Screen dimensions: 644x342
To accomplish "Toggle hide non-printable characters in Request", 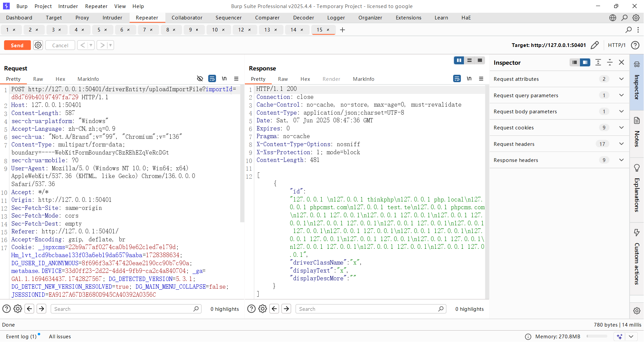I will tap(200, 78).
